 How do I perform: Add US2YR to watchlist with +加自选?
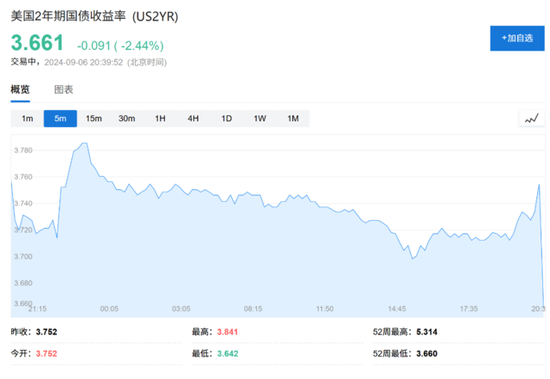click(517, 38)
